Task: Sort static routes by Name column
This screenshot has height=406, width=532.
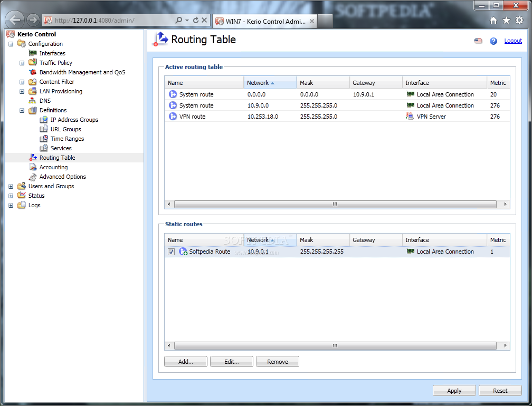Action: click(x=204, y=240)
